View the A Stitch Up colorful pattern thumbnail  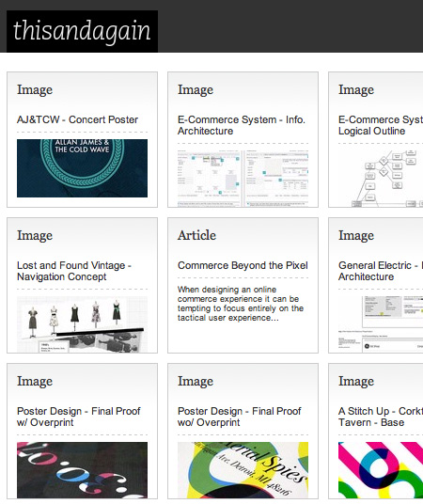pyautogui.click(x=381, y=470)
